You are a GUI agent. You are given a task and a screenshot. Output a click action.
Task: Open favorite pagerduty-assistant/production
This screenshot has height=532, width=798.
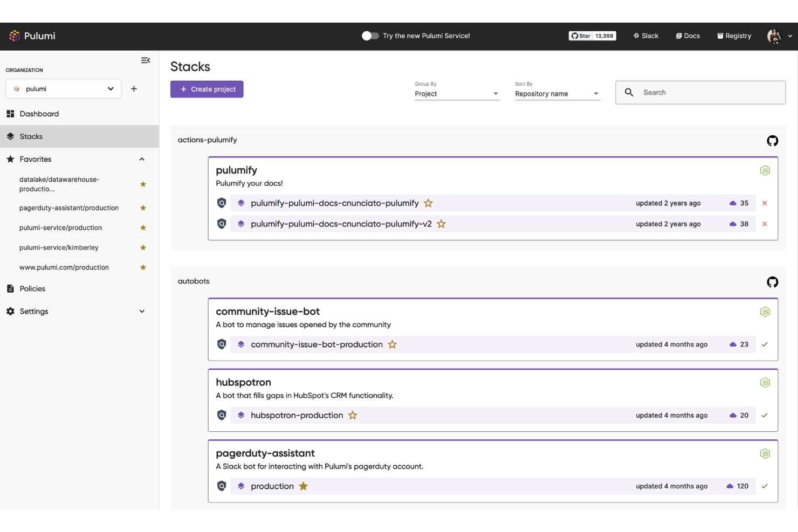coord(69,208)
